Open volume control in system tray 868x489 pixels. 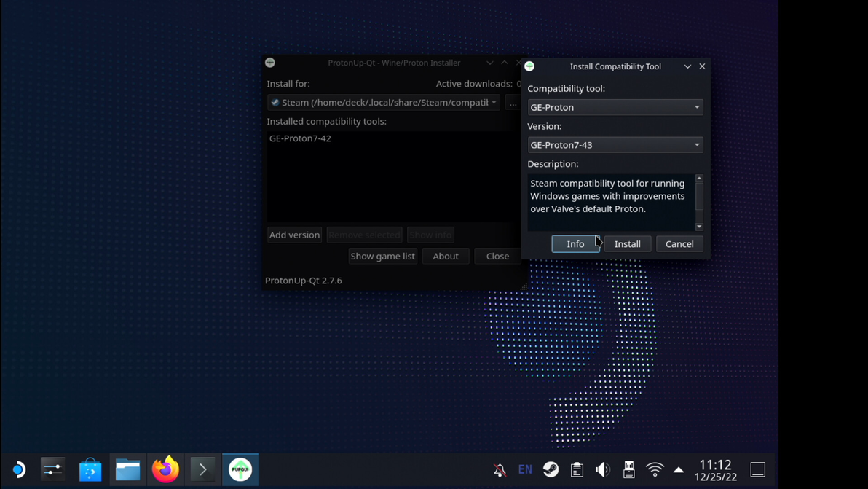coord(602,469)
